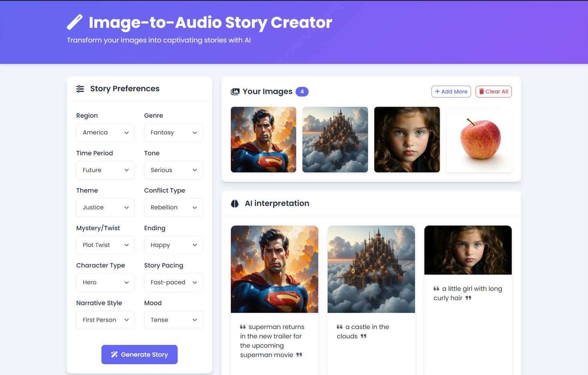The height and width of the screenshot is (375, 588).
Task: Click the brain icon beside AI interpretation
Action: coord(235,204)
